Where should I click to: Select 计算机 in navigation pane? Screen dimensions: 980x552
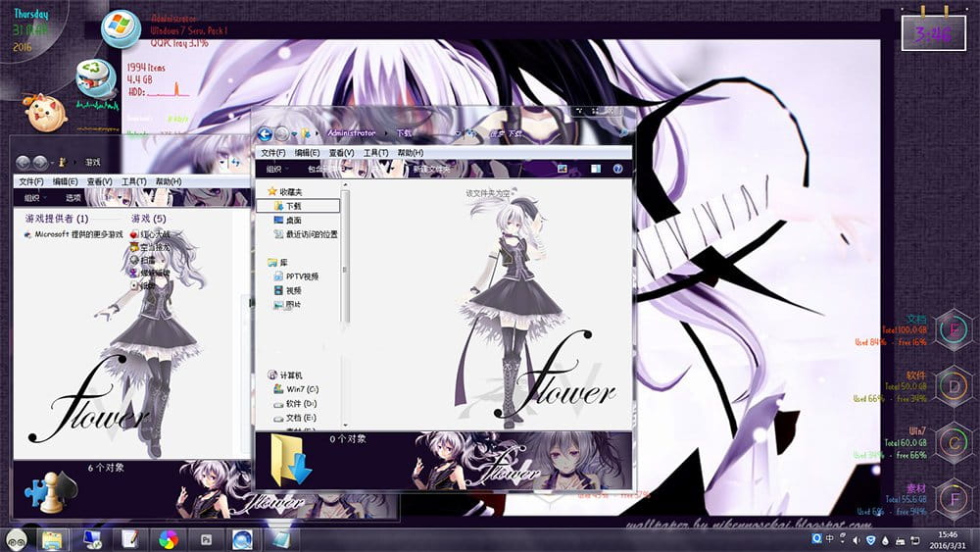pos(285,376)
